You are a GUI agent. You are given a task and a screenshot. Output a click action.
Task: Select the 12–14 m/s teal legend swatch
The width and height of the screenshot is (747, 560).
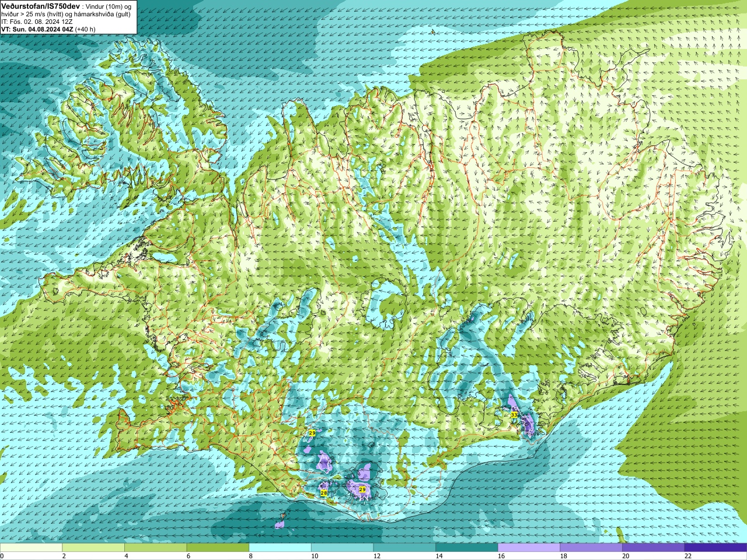(404, 547)
